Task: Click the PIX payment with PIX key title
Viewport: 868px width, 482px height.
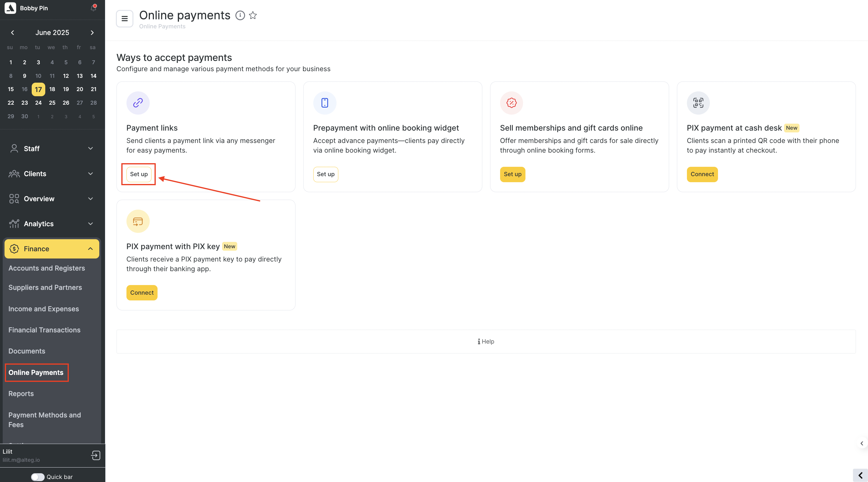Action: [x=173, y=246]
